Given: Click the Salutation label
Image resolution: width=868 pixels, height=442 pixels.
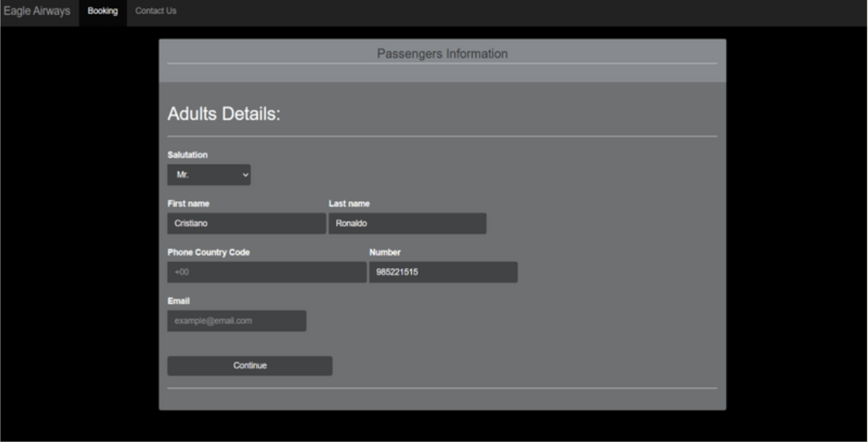Looking at the screenshot, I should pyautogui.click(x=187, y=155).
